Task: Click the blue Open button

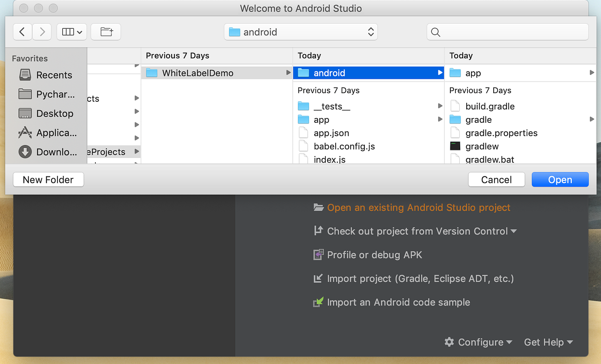Action: click(x=560, y=179)
